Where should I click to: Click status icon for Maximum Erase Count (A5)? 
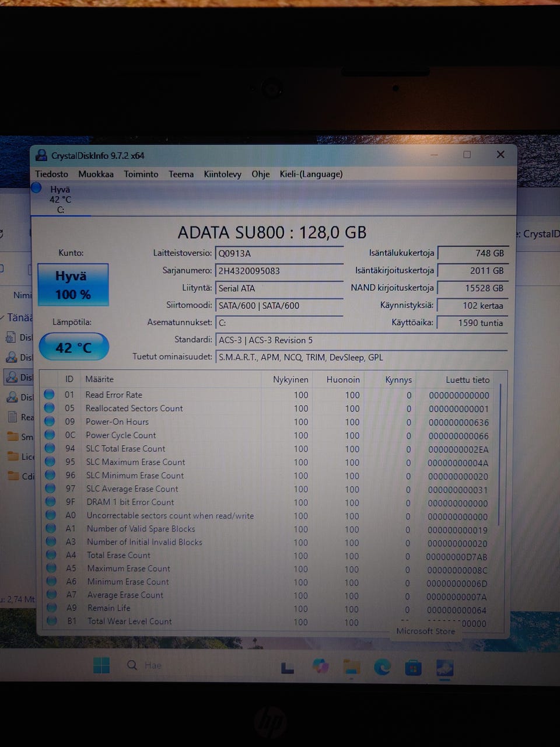point(52,568)
